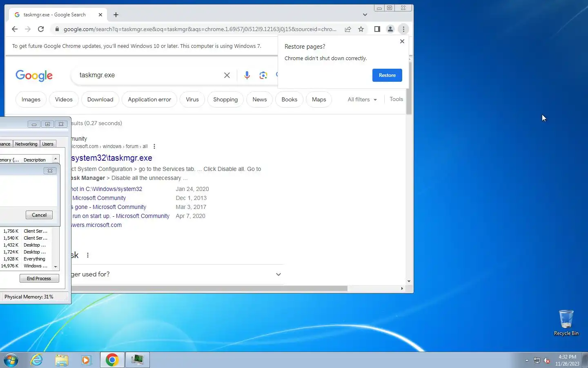588x368 pixels.
Task: Sort by Description column in Task Manager
Action: tap(35, 160)
